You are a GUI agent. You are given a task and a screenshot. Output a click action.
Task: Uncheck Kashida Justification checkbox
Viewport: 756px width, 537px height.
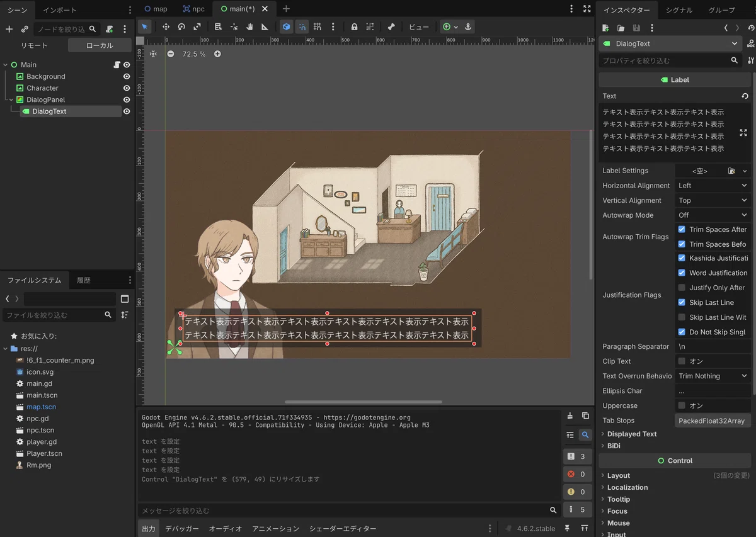(681, 258)
